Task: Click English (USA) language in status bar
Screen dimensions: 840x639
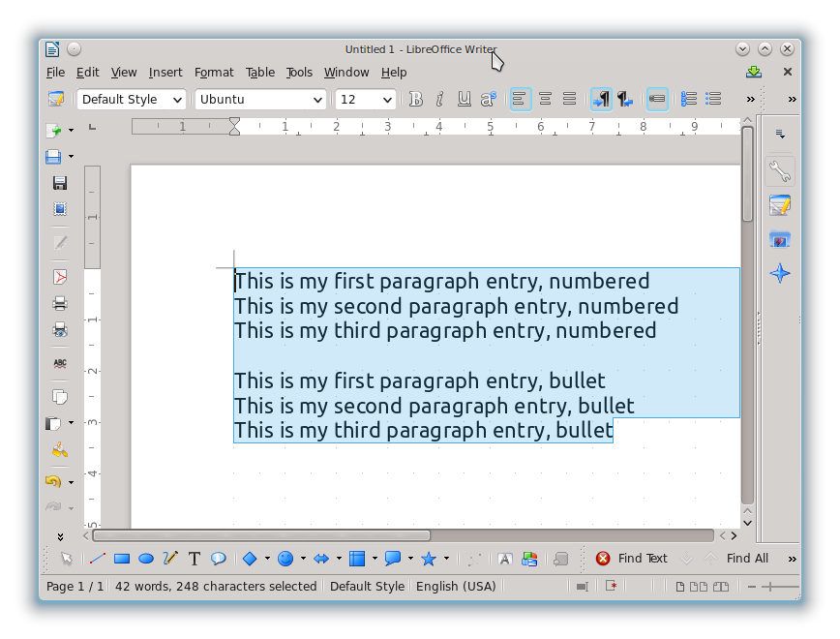Action: (x=456, y=587)
